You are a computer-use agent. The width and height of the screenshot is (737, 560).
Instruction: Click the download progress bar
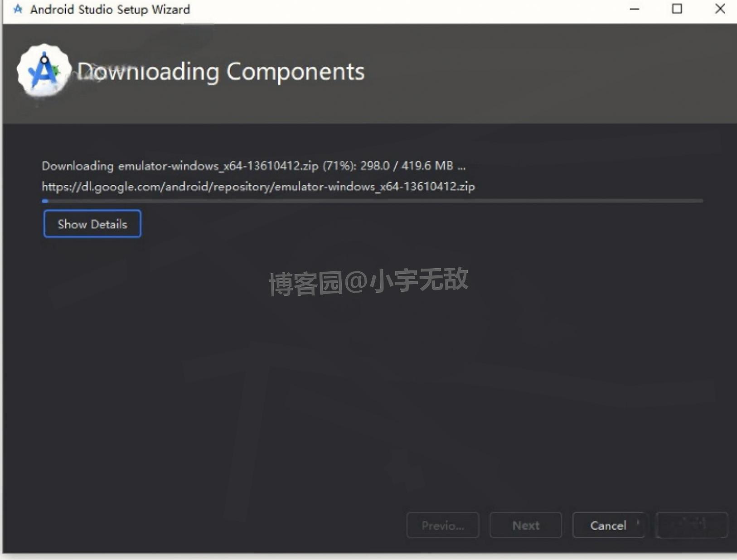(372, 201)
